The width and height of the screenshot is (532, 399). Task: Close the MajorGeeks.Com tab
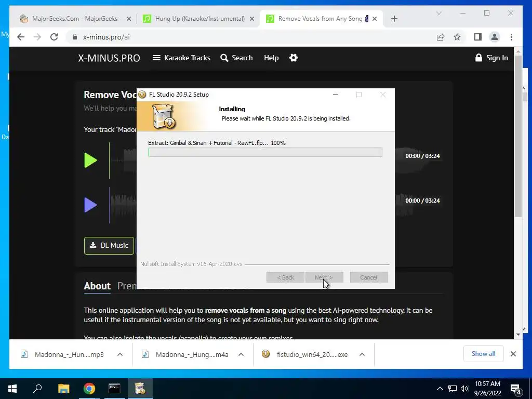tap(129, 19)
